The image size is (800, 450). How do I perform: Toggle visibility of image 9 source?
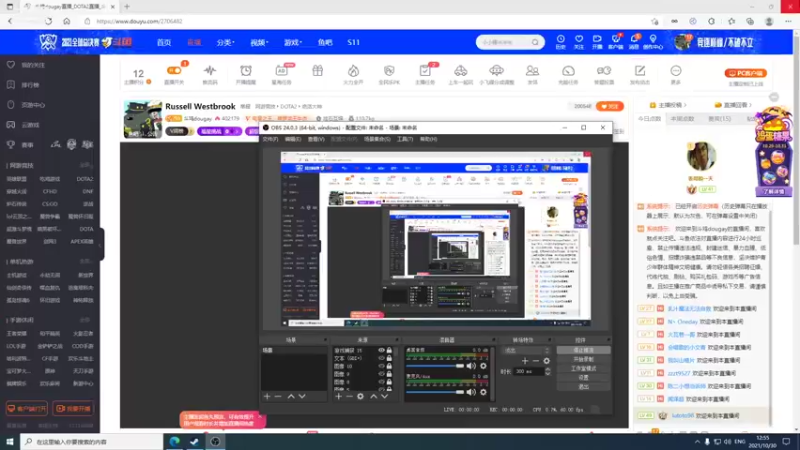[381, 373]
